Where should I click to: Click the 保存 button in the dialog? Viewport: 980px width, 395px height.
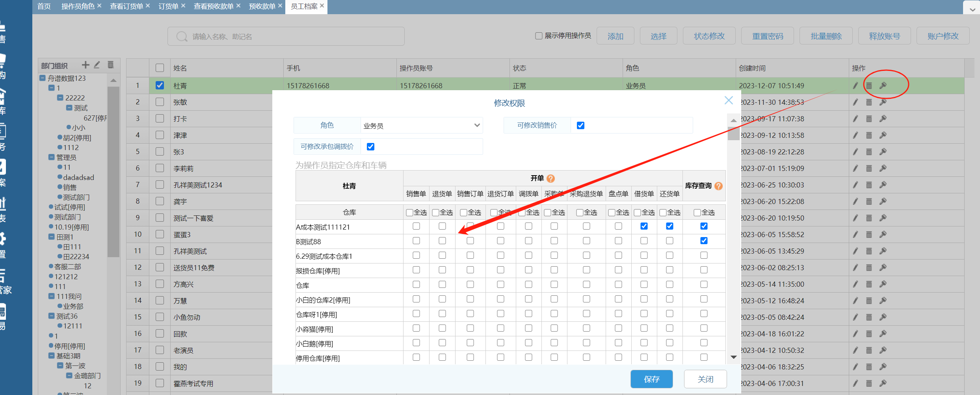[651, 379]
